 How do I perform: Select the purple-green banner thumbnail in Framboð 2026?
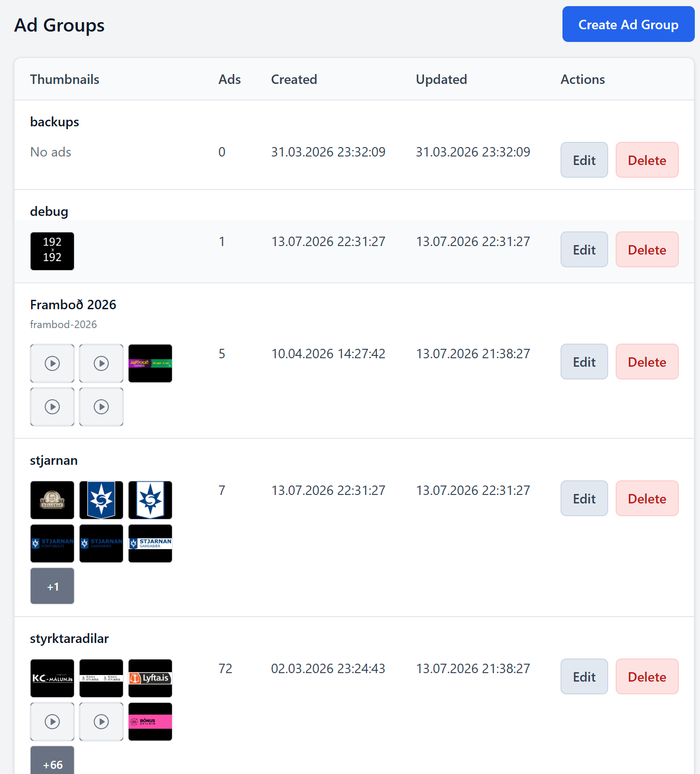tap(150, 363)
